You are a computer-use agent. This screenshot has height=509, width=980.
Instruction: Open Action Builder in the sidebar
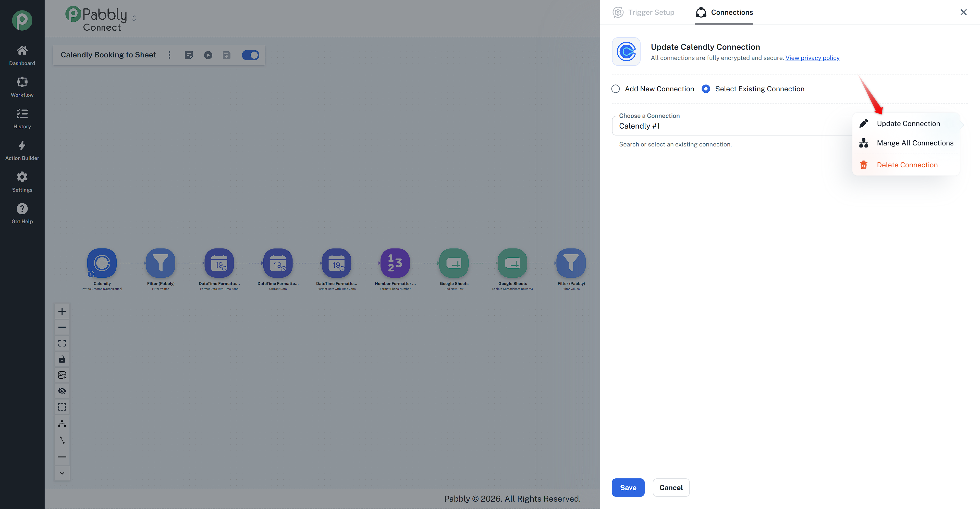(x=22, y=150)
